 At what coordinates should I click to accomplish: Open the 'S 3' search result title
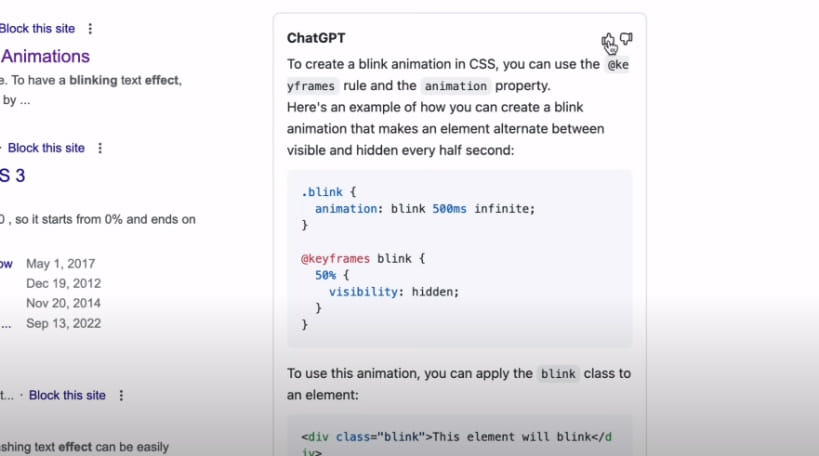tap(13, 176)
